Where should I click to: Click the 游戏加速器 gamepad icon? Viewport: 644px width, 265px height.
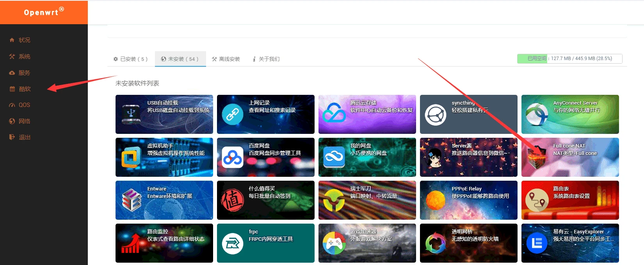pos(334,243)
